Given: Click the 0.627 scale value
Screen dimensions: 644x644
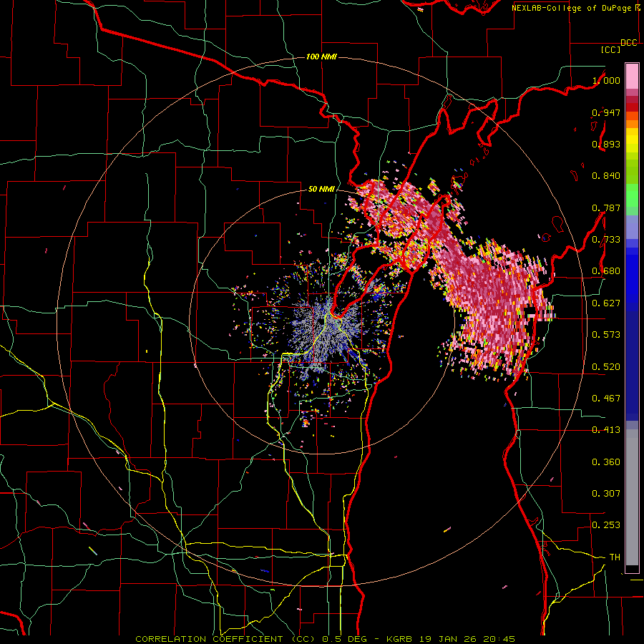Looking at the screenshot, I should pyautogui.click(x=606, y=303).
